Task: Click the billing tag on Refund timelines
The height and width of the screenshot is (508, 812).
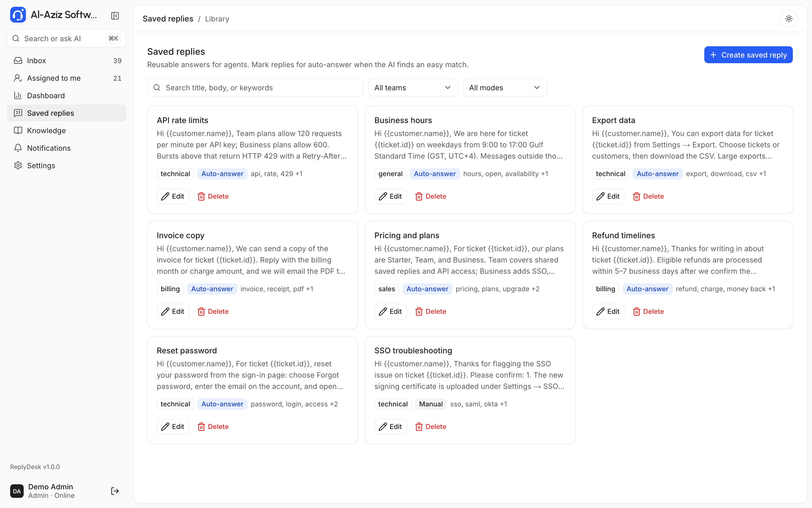Action: tap(605, 289)
